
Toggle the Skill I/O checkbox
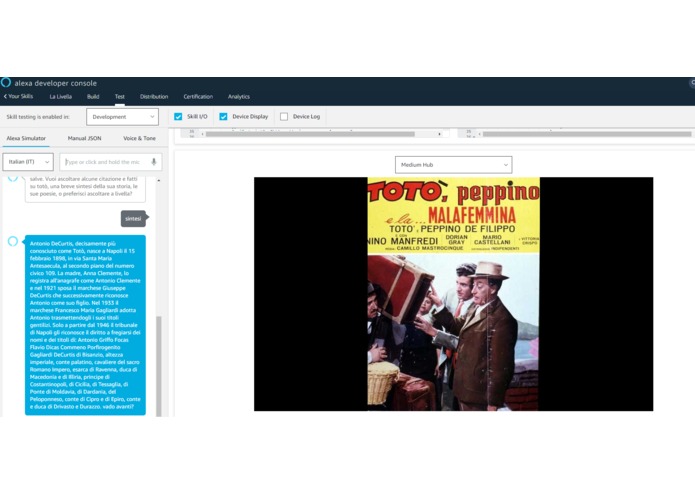tap(178, 117)
